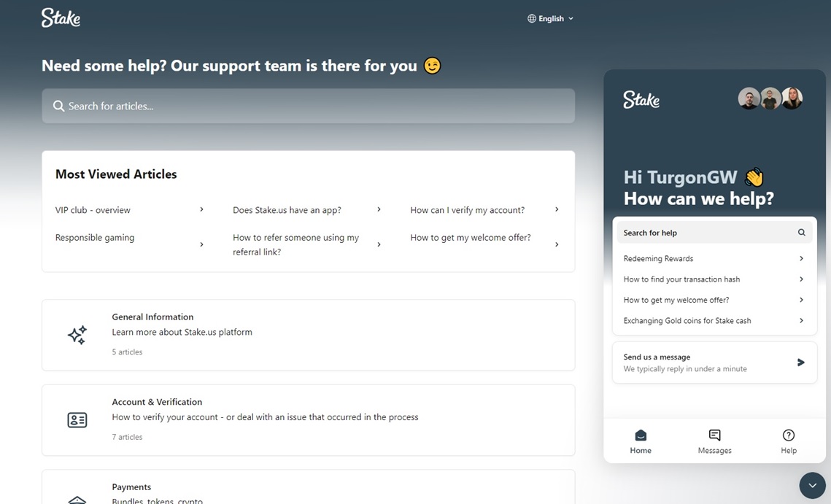Click the General Information sparkle icon
Viewport: 831px width, 504px height.
point(77,335)
